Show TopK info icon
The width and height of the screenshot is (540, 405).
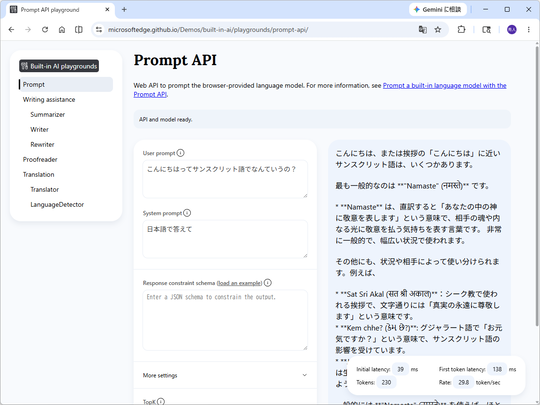pos(161,402)
